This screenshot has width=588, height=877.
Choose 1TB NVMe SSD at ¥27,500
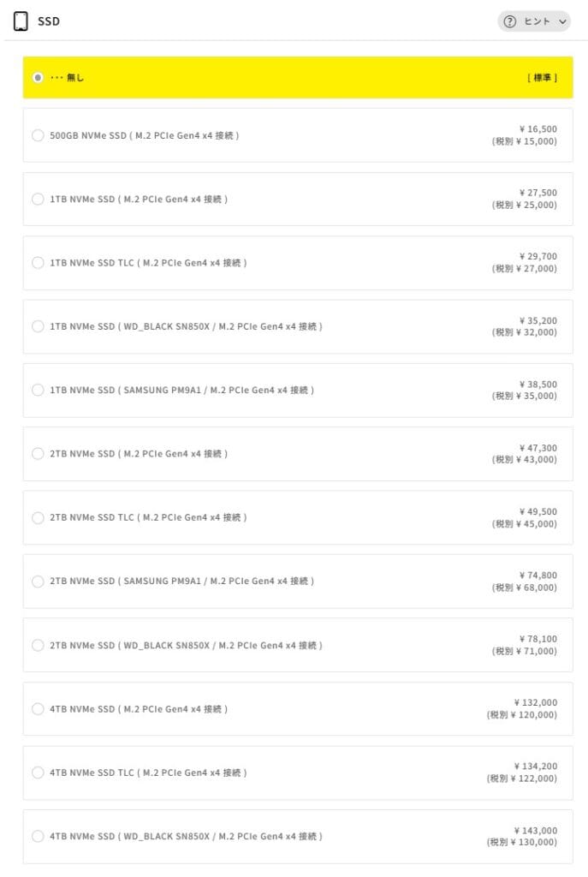click(38, 199)
